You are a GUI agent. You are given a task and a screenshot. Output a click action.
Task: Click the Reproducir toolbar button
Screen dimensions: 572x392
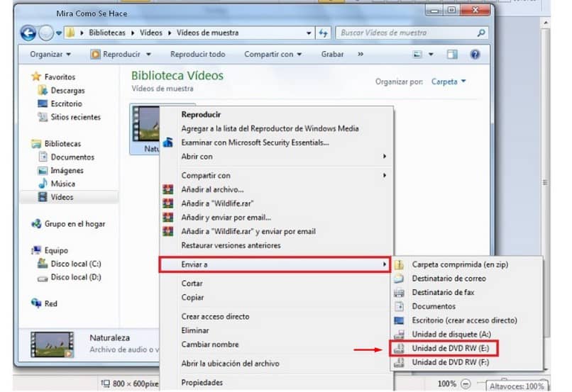116,55
